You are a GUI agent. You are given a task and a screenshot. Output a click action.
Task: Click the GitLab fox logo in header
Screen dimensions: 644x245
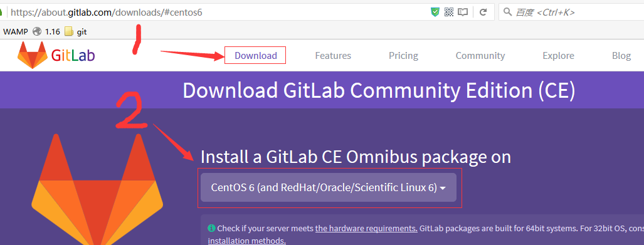click(33, 55)
